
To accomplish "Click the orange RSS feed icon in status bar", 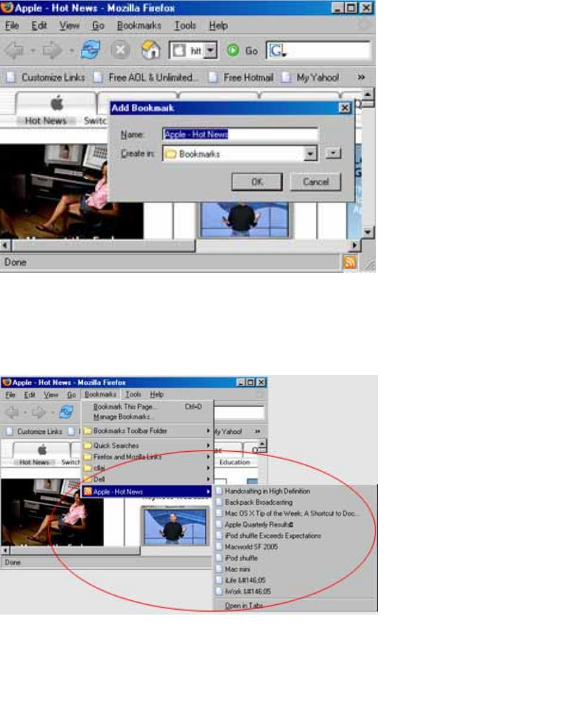I will pos(349,263).
